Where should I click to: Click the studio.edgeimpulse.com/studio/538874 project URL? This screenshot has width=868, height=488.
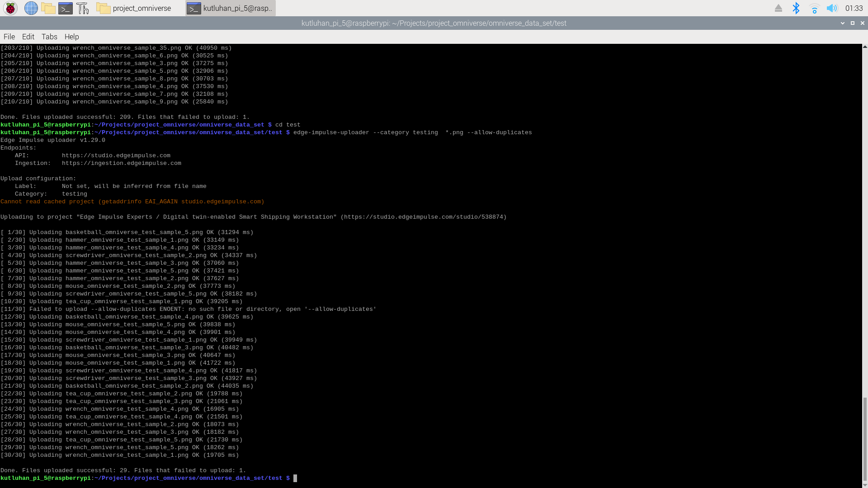pyautogui.click(x=424, y=217)
